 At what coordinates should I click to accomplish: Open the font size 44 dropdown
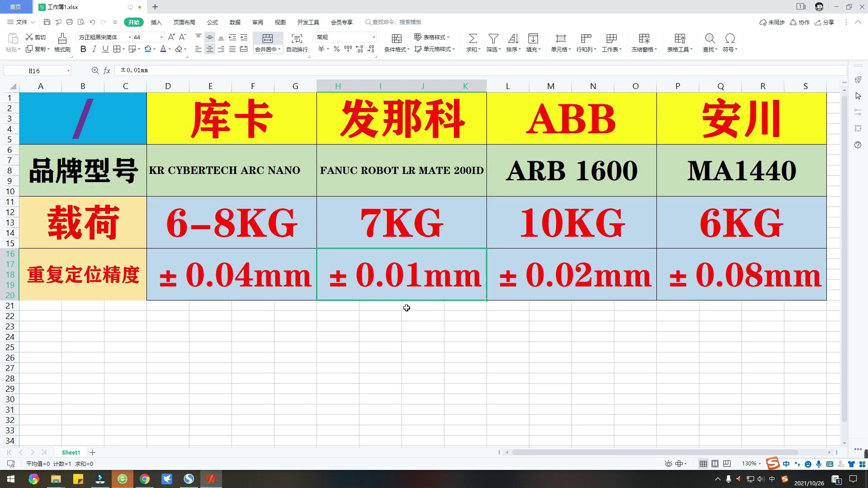pyautogui.click(x=161, y=38)
